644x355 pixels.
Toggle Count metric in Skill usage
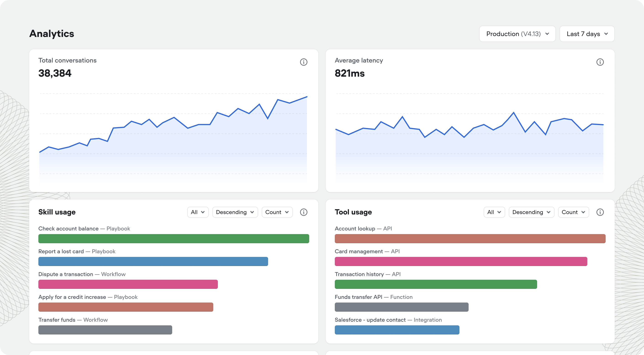click(277, 212)
